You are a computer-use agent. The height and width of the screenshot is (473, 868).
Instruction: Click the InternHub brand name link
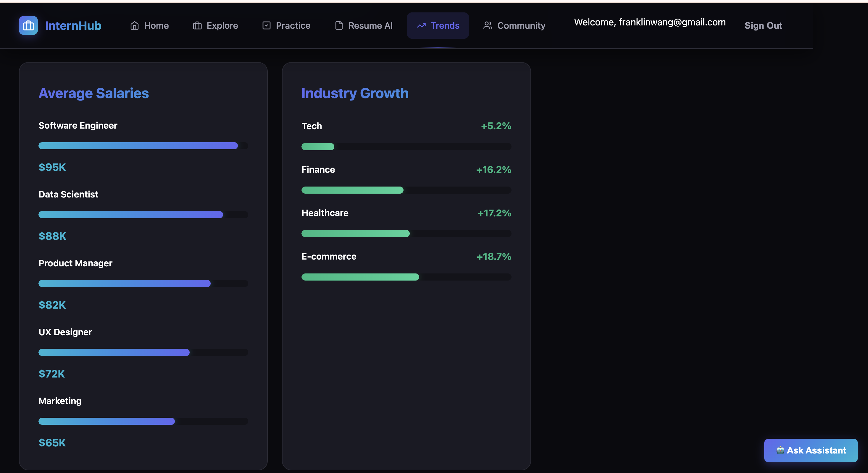[x=73, y=26]
